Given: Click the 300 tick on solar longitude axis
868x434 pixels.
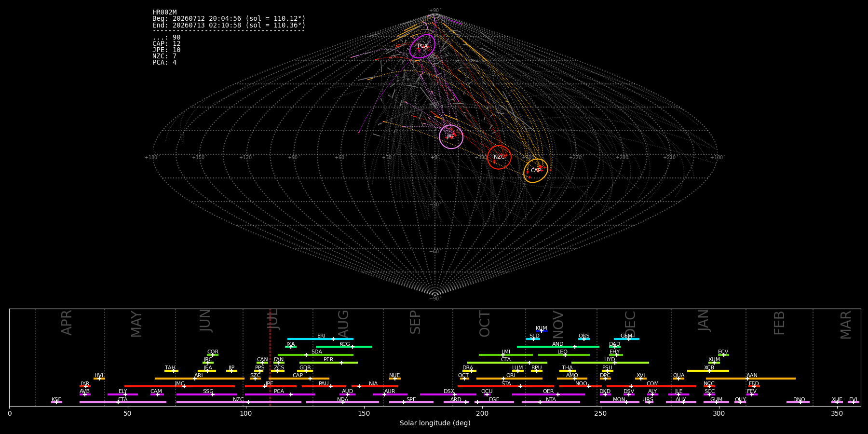Looking at the screenshot, I should coord(719,413).
